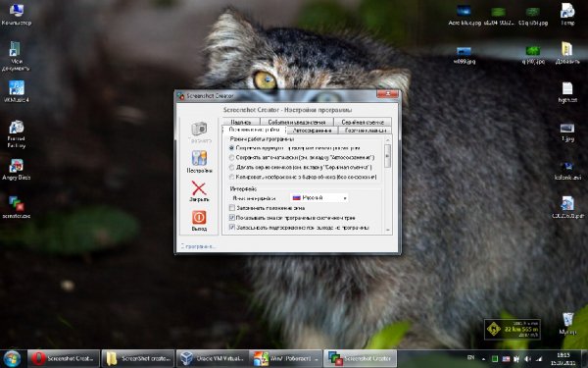Open the События и уведомления tab
This screenshot has height=368, width=588.
click(296, 122)
